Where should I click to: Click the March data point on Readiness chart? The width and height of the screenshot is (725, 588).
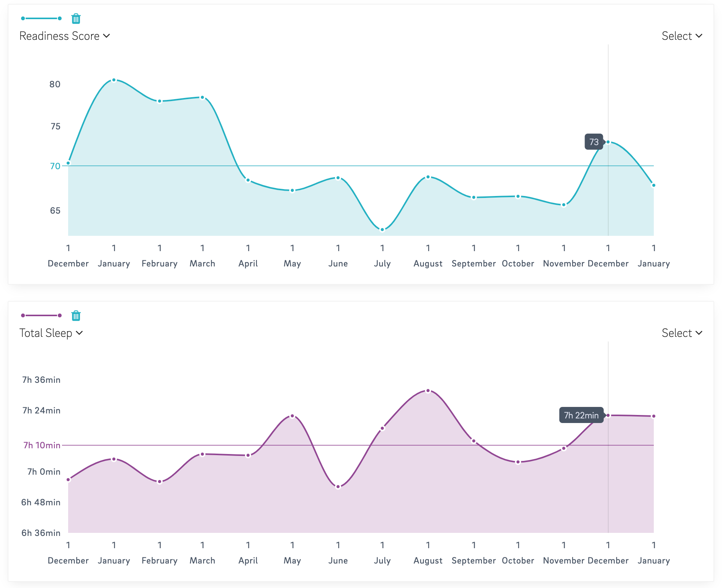pos(202,98)
